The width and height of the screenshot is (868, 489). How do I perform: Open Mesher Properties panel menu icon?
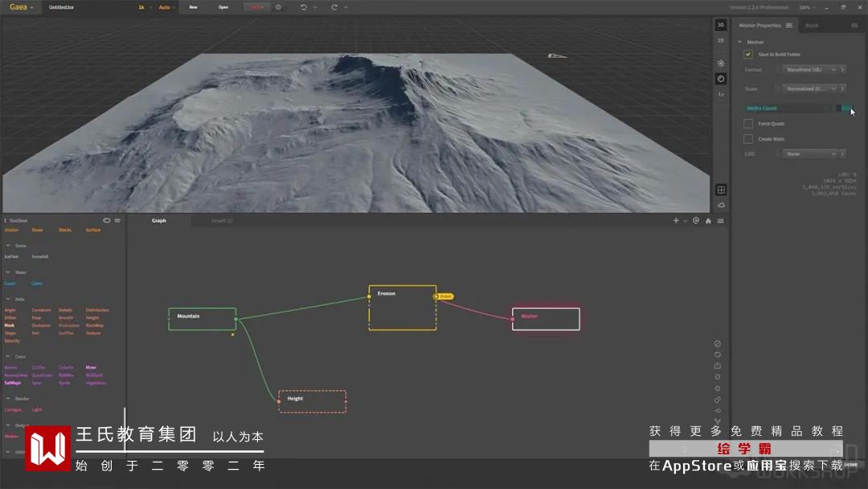click(x=789, y=26)
